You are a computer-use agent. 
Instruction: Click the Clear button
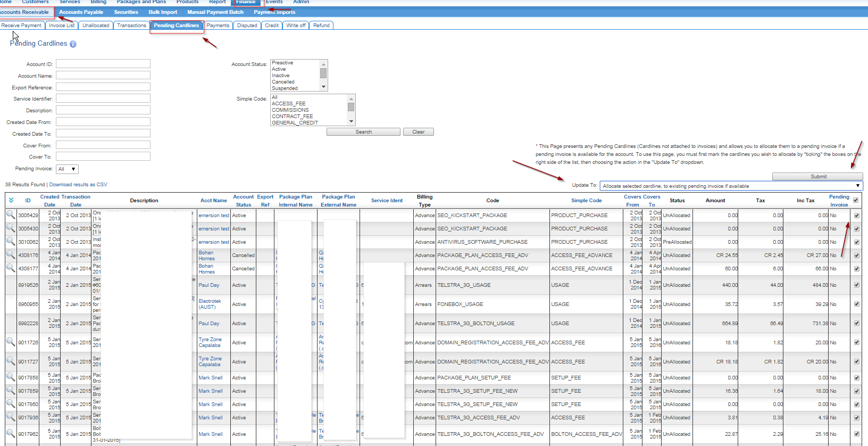click(x=419, y=131)
